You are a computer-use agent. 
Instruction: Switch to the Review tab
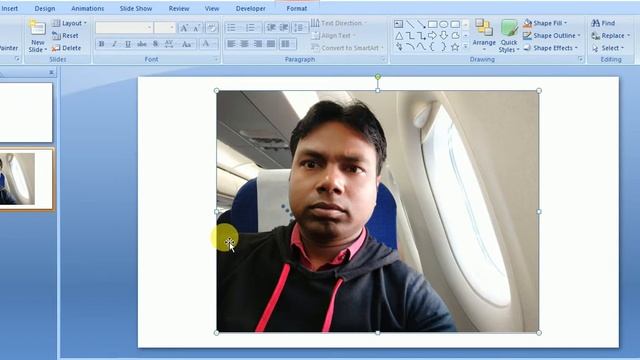click(179, 8)
